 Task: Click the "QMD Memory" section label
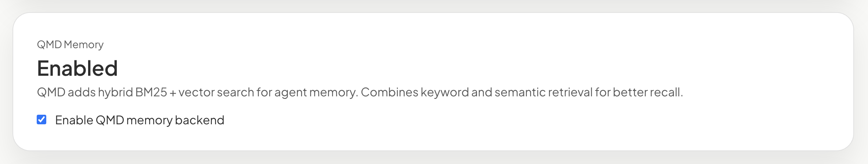(70, 44)
